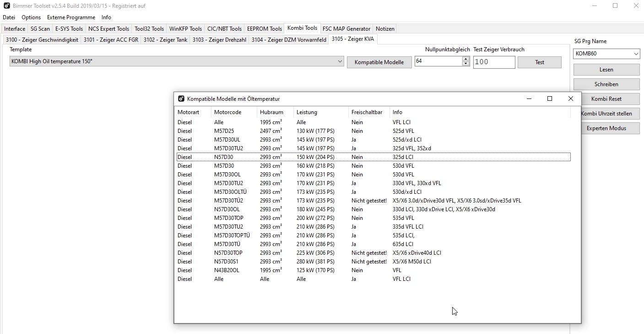
Task: Select the M57D30OL row
Action: coord(373,175)
